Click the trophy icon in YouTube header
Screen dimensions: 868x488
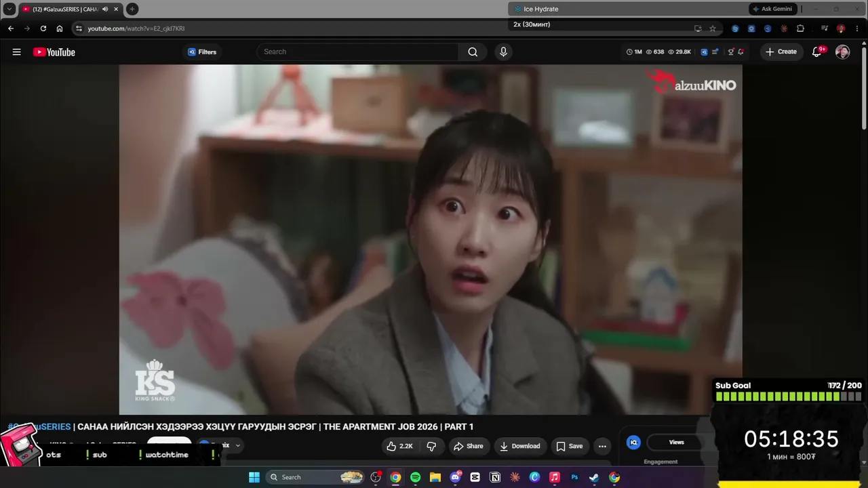coord(731,52)
